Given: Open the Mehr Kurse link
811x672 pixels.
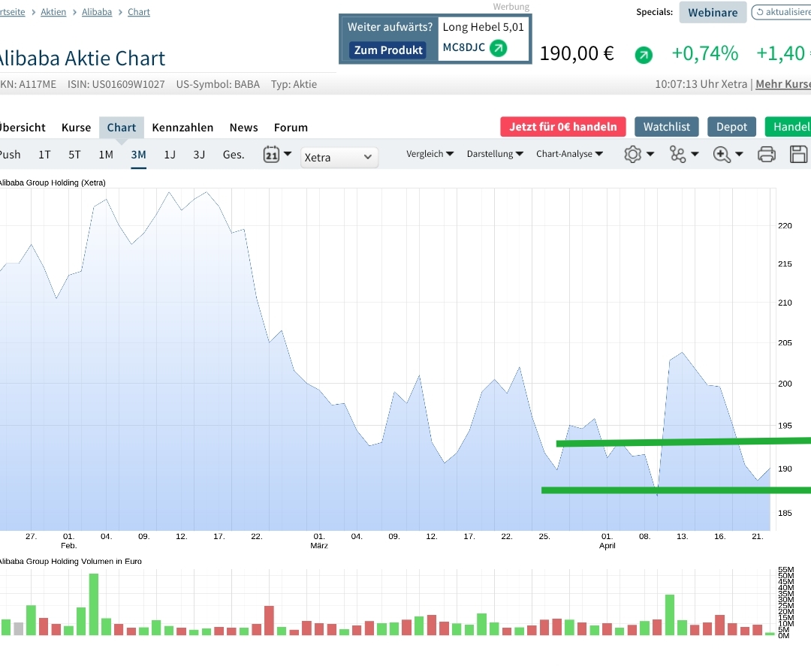Looking at the screenshot, I should tap(783, 84).
